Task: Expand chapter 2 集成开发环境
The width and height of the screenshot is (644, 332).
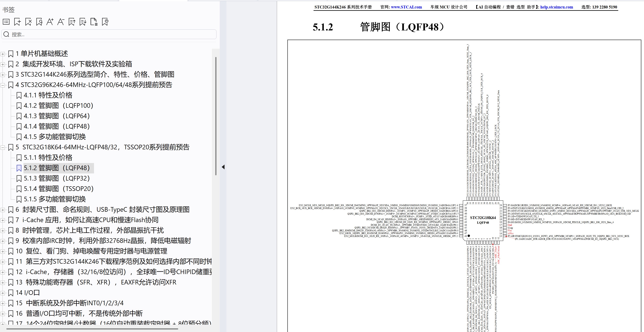Action: (x=2, y=64)
